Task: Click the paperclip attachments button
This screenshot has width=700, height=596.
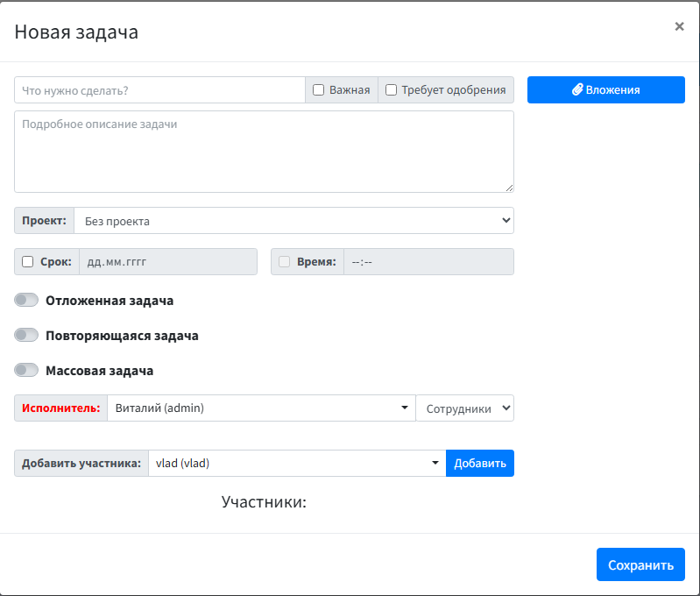Action: [605, 89]
